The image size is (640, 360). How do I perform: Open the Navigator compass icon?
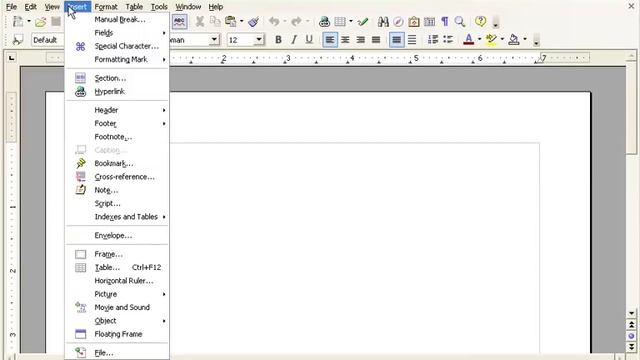[x=398, y=22]
